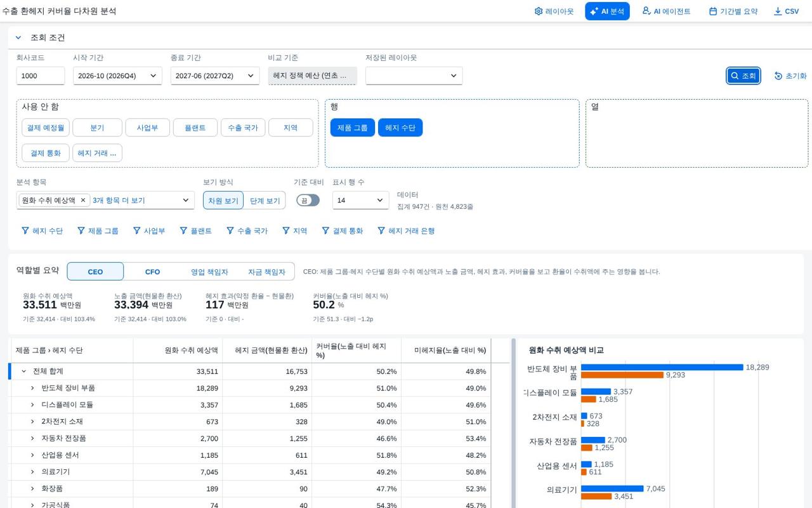Click the blue 18,289 반도체 bar

[662, 368]
